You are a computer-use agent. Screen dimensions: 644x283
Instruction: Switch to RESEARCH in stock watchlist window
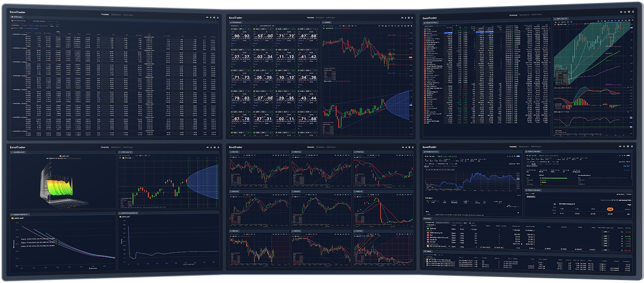tap(524, 15)
